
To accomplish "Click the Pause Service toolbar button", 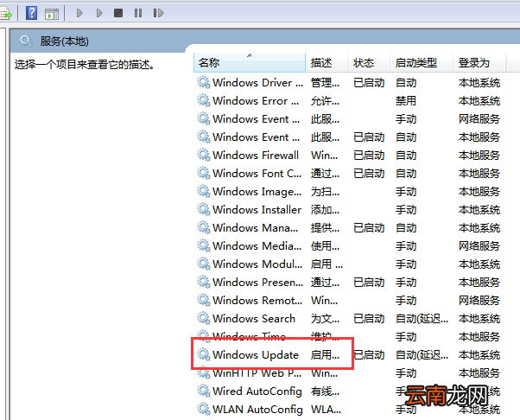I will (x=138, y=13).
